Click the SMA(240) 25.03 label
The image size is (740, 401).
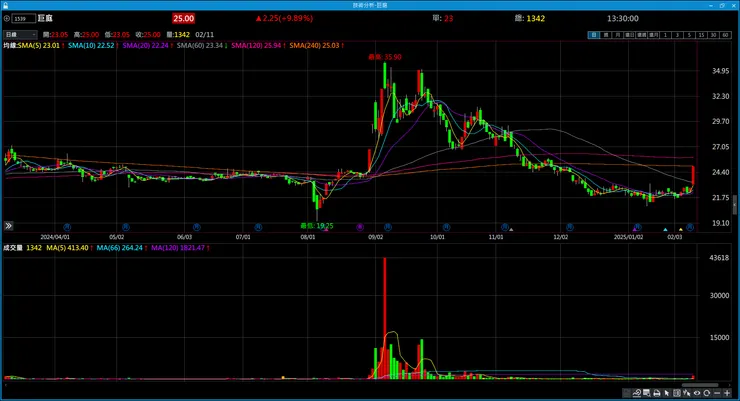pyautogui.click(x=314, y=45)
